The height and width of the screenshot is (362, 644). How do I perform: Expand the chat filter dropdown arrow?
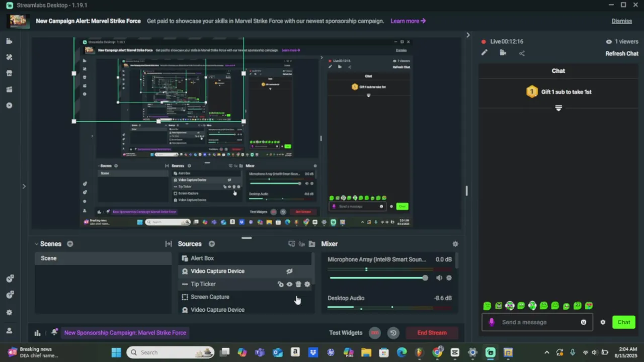pyautogui.click(x=558, y=108)
